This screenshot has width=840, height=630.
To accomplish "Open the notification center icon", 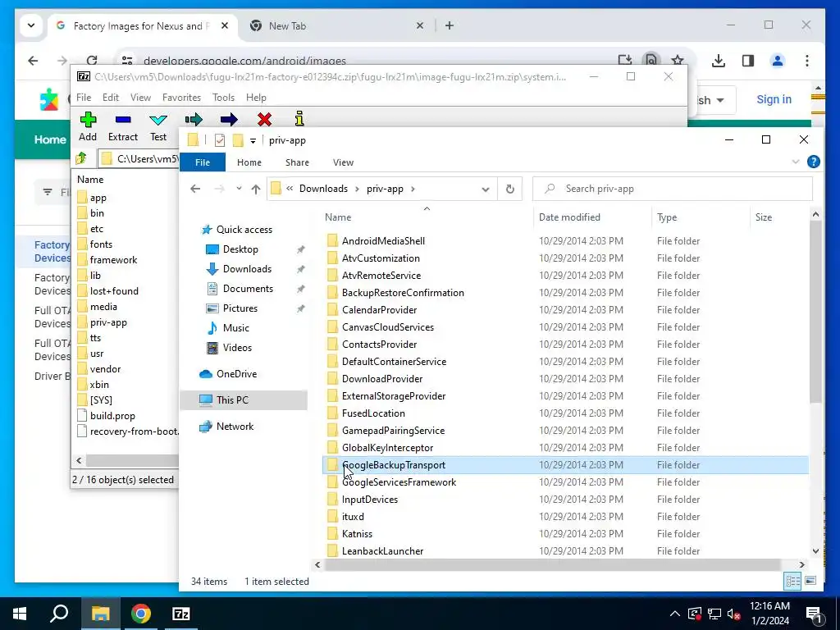I will 813,614.
